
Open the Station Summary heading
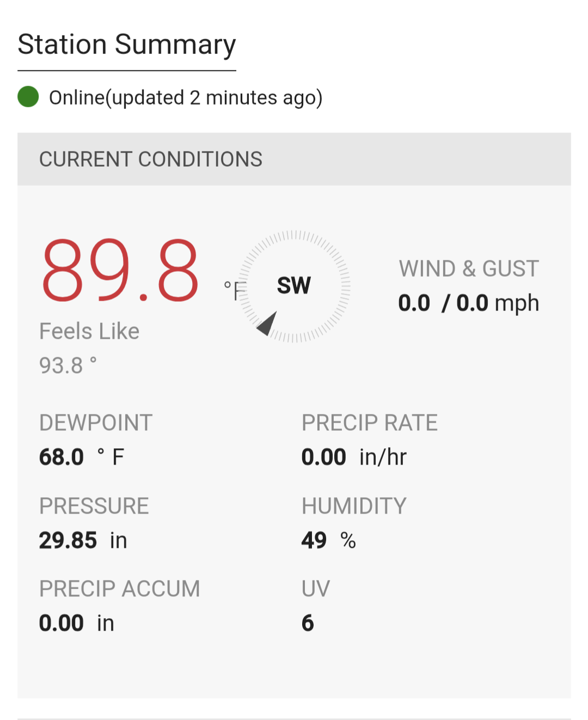(127, 45)
